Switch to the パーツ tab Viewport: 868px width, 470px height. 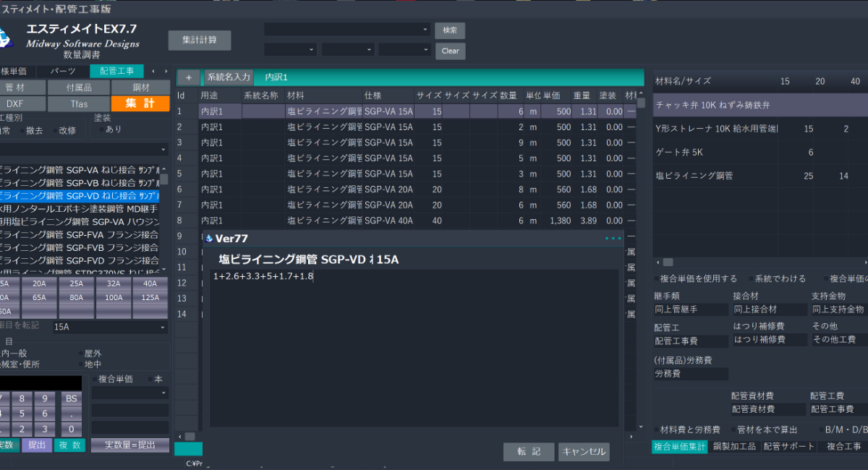pyautogui.click(x=63, y=72)
